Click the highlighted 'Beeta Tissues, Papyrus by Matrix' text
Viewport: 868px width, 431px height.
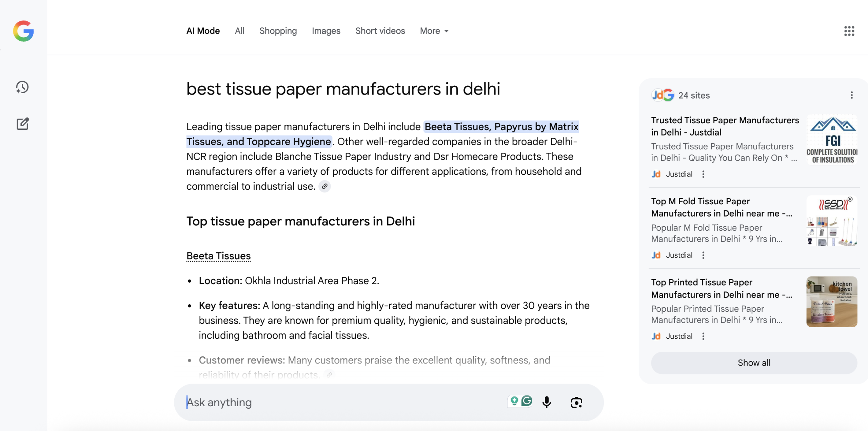[501, 127]
